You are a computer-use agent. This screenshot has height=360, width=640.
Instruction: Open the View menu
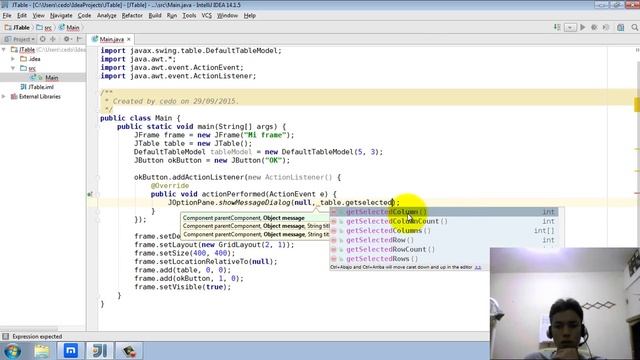pos(38,16)
